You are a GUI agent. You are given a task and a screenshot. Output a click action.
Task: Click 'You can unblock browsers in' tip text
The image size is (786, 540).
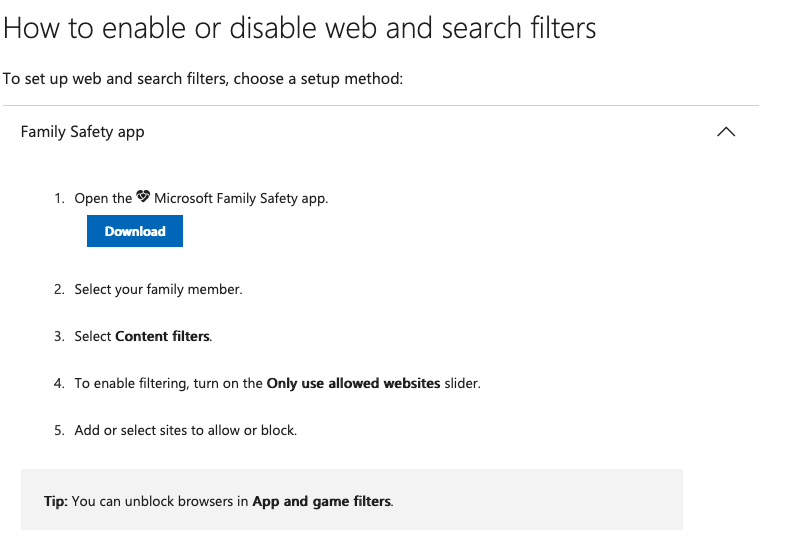pos(160,500)
